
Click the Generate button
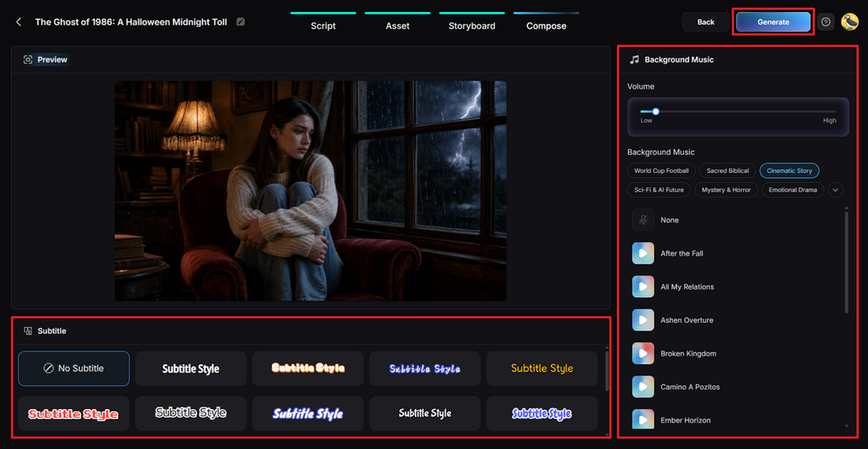click(x=773, y=22)
